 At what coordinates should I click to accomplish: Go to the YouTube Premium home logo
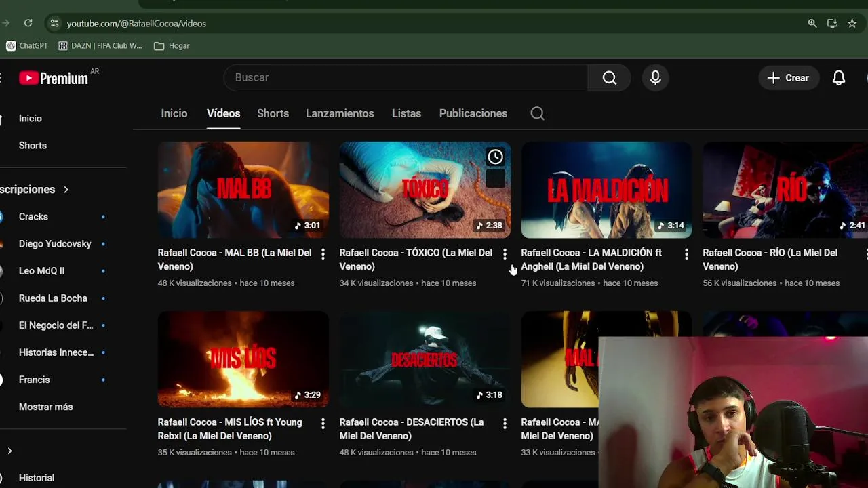54,78
